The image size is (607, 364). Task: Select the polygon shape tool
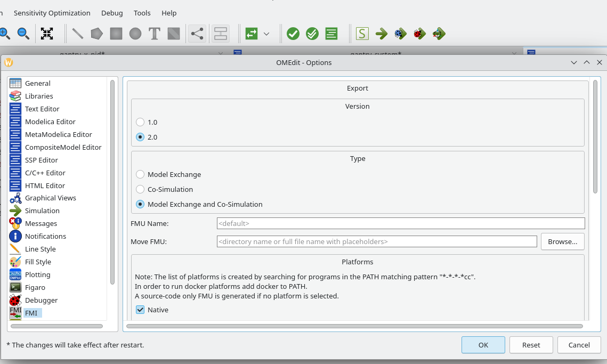tap(96, 34)
